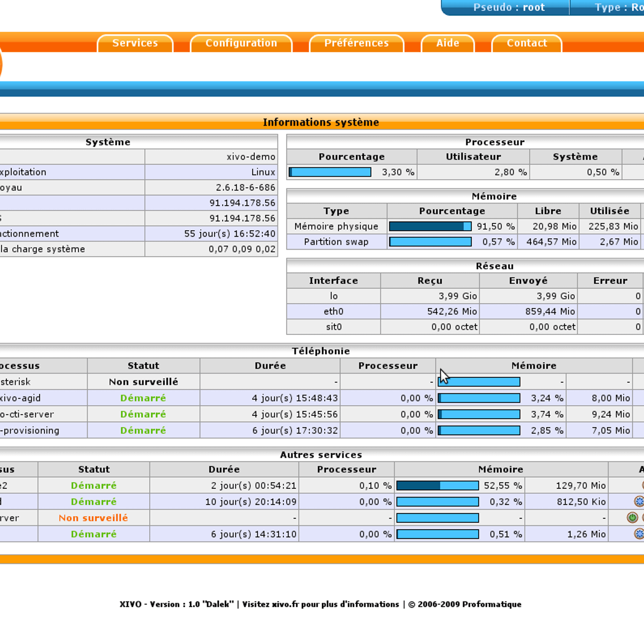This screenshot has height=644, width=644.
Task: Go to the Contact tab
Action: click(x=526, y=43)
